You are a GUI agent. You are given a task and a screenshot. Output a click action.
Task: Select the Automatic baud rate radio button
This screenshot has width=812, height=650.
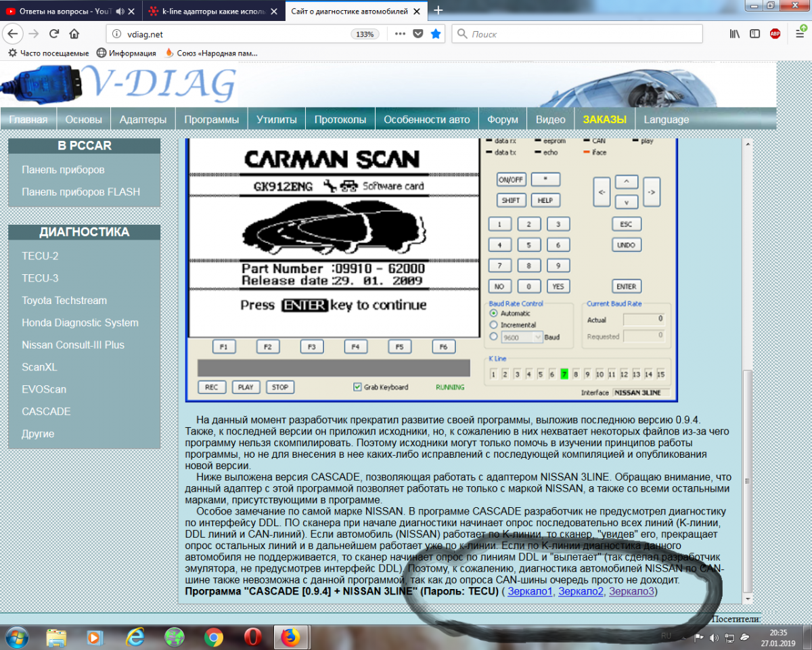(493, 313)
